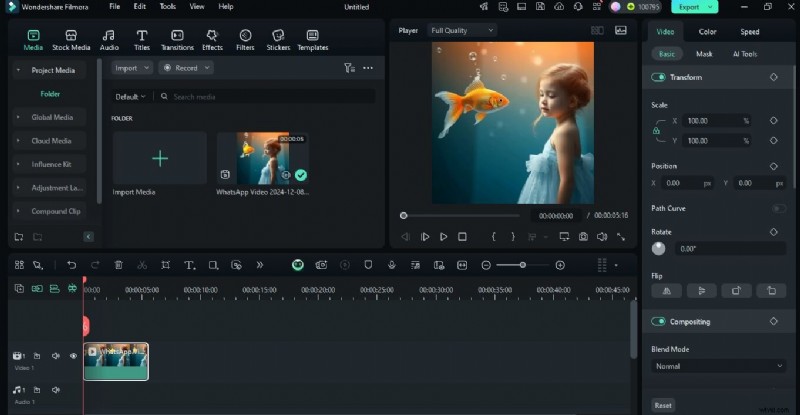The height and width of the screenshot is (415, 800).
Task: Take a snapshot with the camera icon
Action: (x=582, y=237)
